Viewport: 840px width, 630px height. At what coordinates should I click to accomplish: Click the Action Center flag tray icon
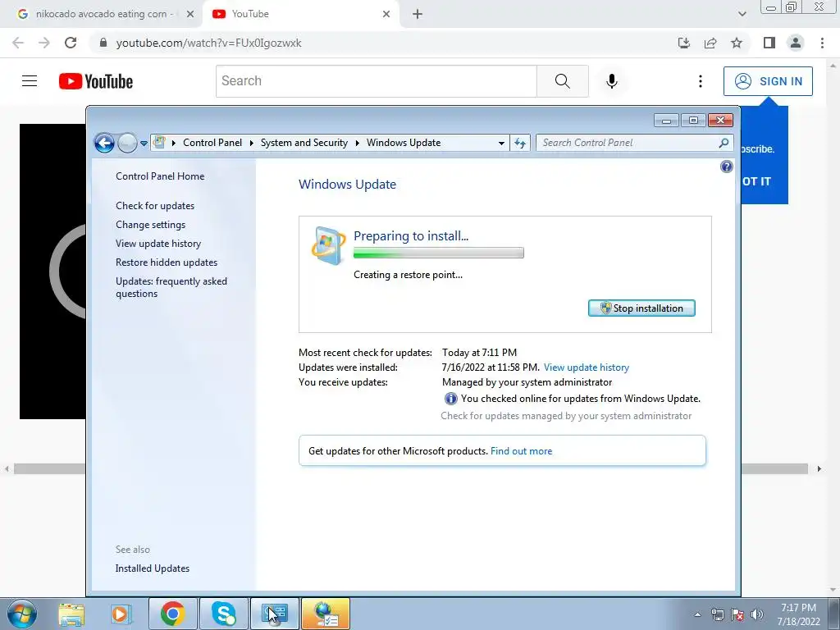(737, 614)
